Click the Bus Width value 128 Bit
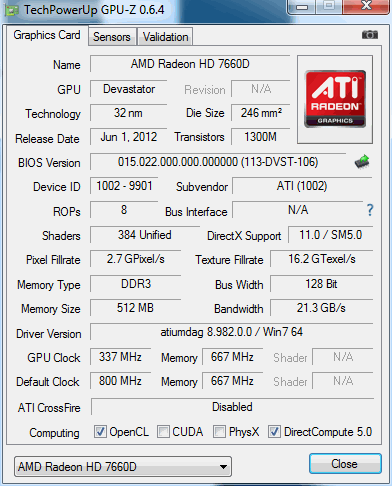 pos(322,284)
